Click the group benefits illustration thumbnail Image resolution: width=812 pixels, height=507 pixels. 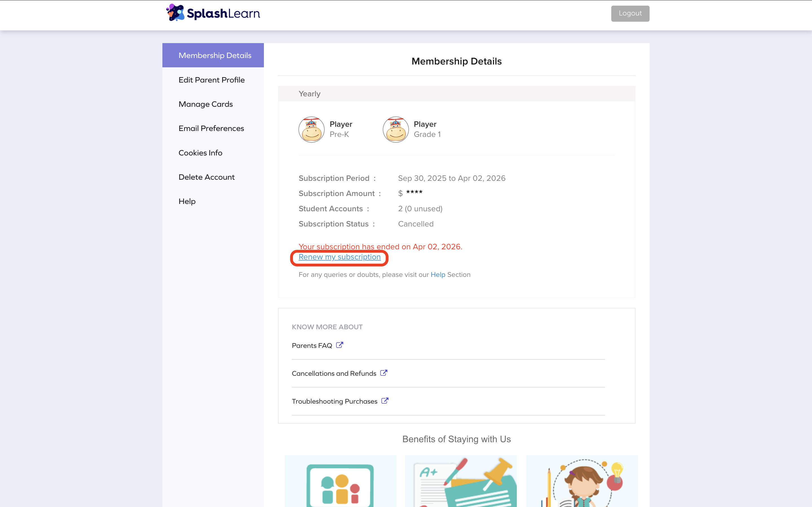tap(340, 481)
